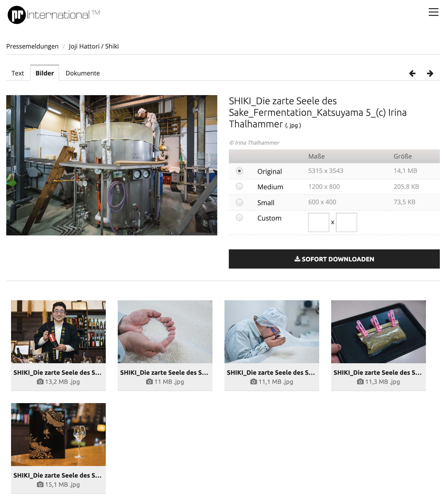Click the custom height input field

[346, 222]
